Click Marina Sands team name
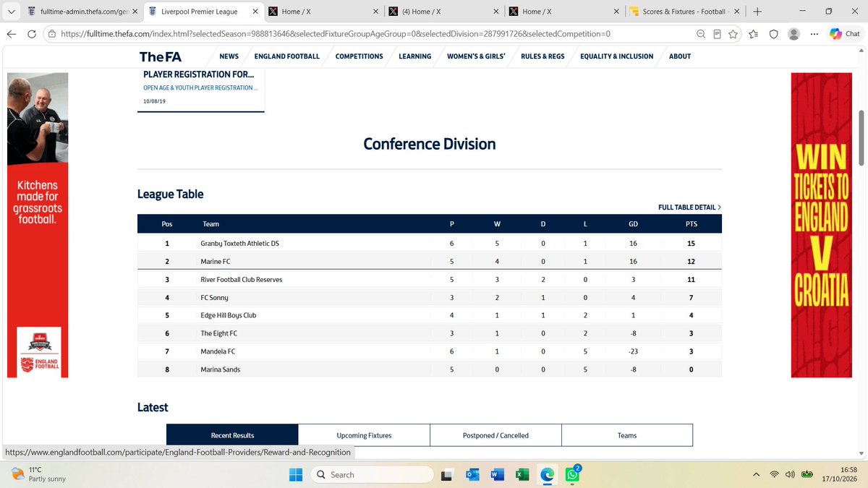 coord(221,369)
